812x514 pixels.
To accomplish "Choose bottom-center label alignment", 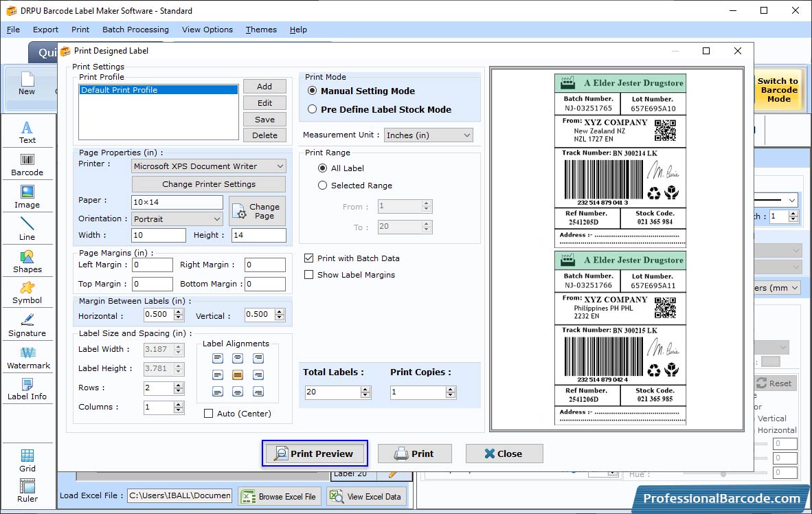I will pyautogui.click(x=238, y=392).
